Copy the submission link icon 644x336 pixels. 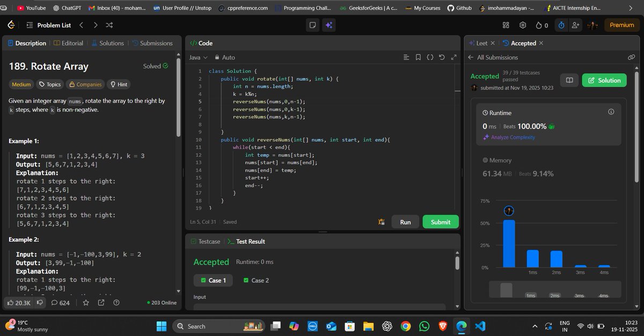[631, 57]
